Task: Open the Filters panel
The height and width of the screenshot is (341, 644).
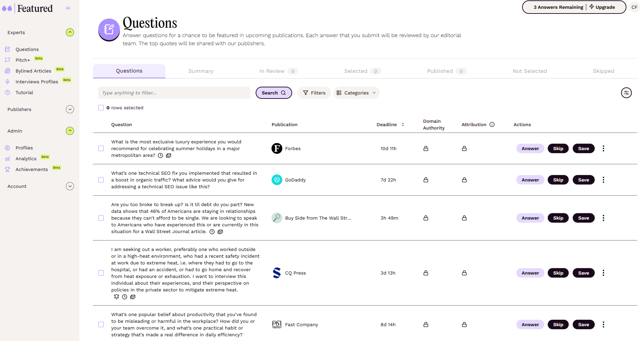Action: click(314, 93)
